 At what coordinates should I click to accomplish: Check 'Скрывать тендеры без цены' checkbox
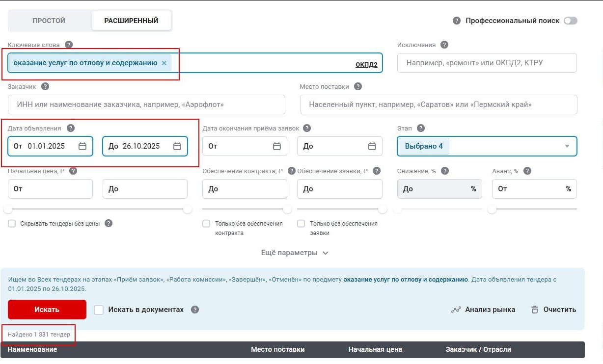[12, 224]
